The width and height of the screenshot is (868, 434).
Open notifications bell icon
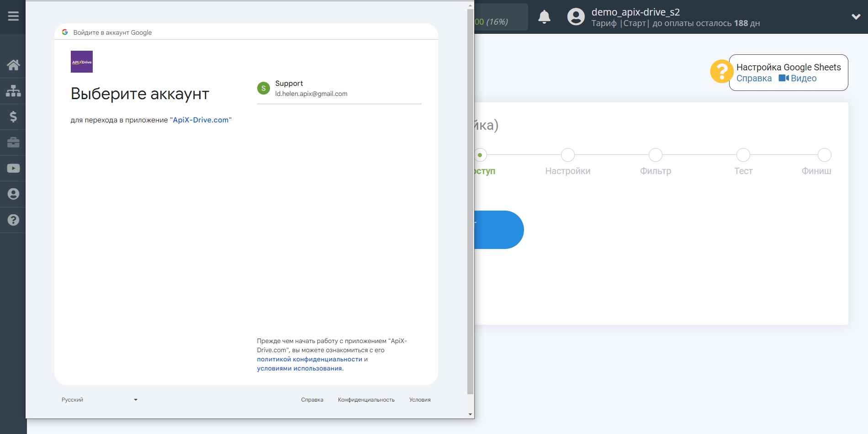click(x=544, y=17)
